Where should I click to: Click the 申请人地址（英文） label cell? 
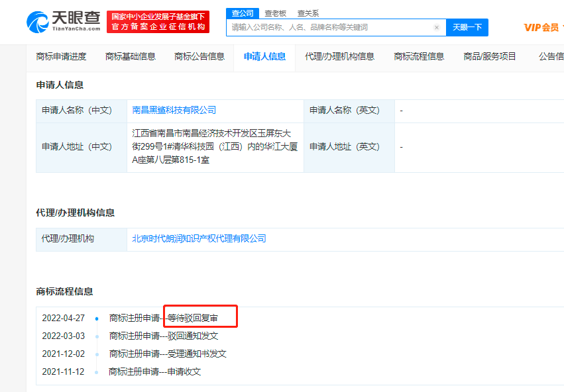click(x=349, y=147)
